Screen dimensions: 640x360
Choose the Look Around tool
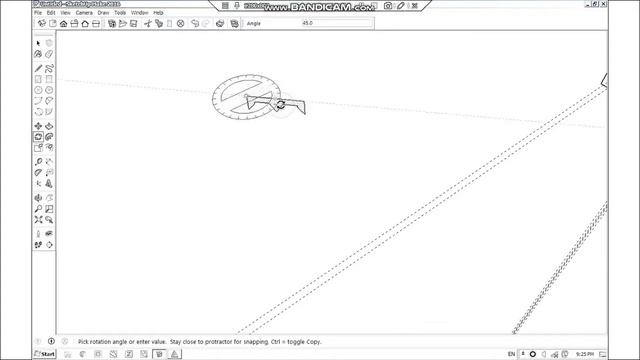click(49, 234)
